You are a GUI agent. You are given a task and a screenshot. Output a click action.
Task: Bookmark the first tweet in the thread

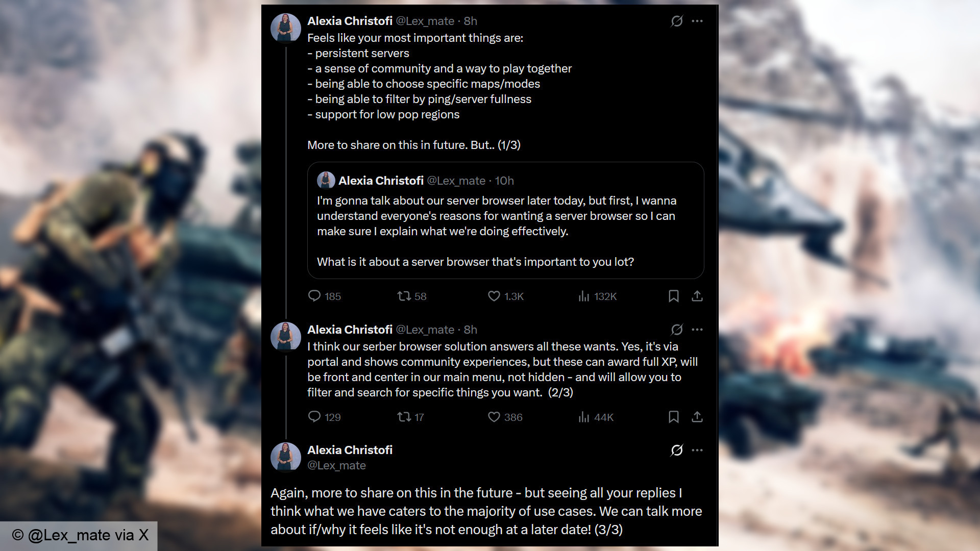[674, 296]
